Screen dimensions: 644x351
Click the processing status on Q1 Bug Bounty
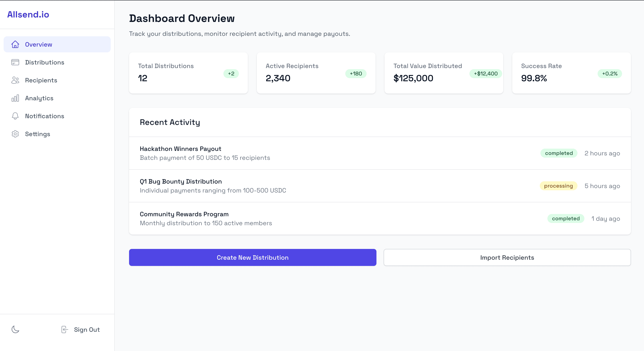point(558,186)
